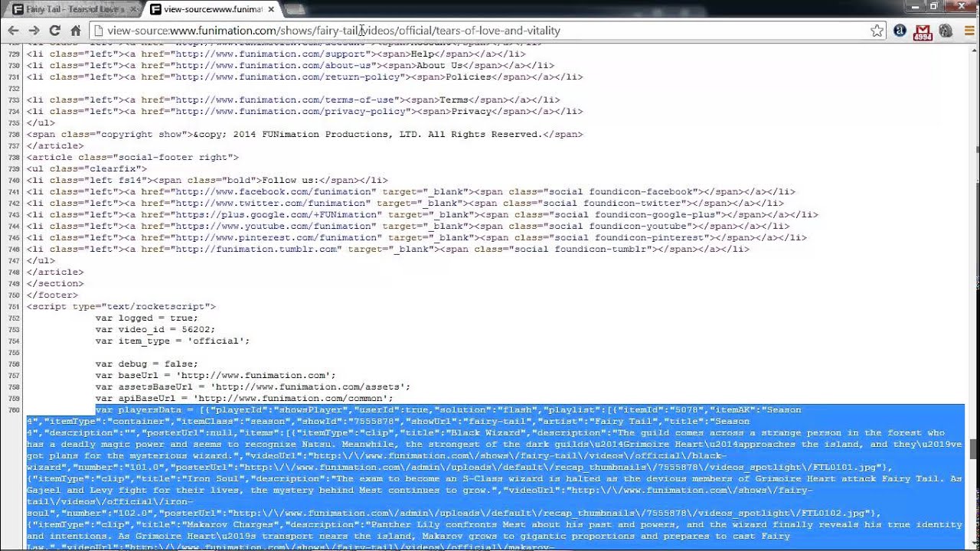Select the view-source:www.funimation tab
The image size is (980, 551).
coord(211,9)
